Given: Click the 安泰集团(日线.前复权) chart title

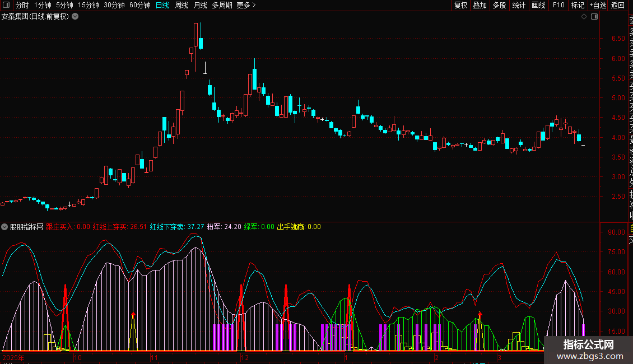Looking at the screenshot, I should (35, 17).
